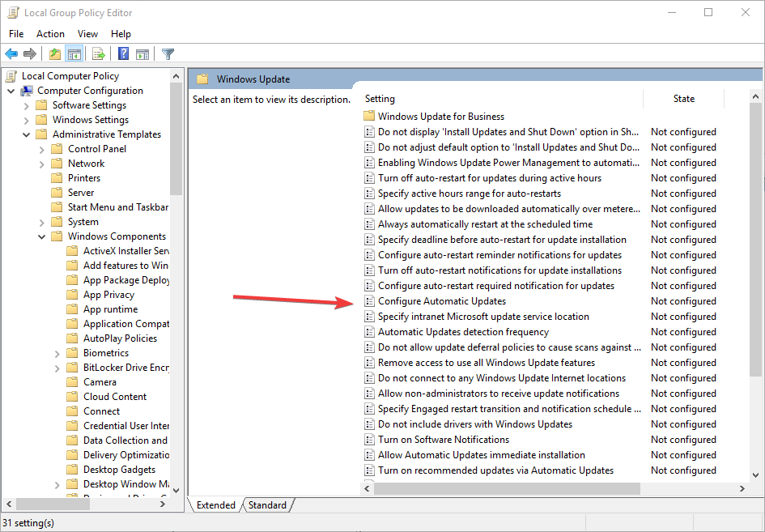Screen dimensions: 765x532
Task: Sort the list by the Setting column header
Action: coord(502,99)
